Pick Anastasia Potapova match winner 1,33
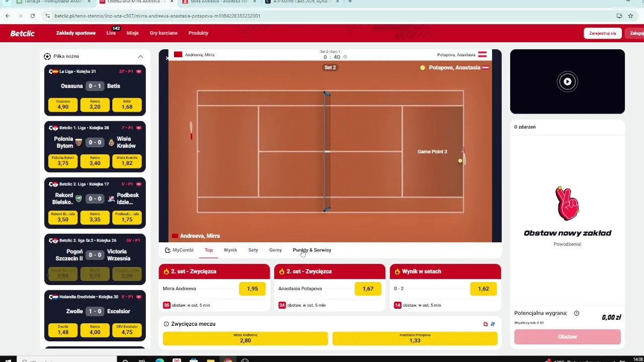Image resolution: width=644 pixels, height=362 pixels. tap(415, 338)
